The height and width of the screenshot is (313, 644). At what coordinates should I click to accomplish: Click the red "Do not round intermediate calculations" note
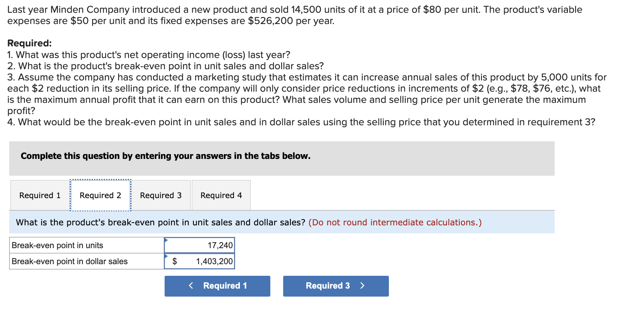coord(395,223)
